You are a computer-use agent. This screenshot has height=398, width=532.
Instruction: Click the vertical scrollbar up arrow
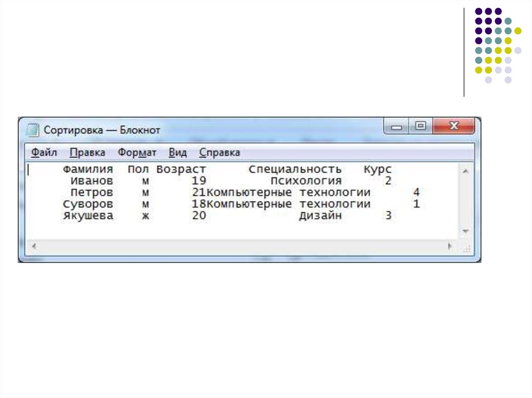(465, 171)
